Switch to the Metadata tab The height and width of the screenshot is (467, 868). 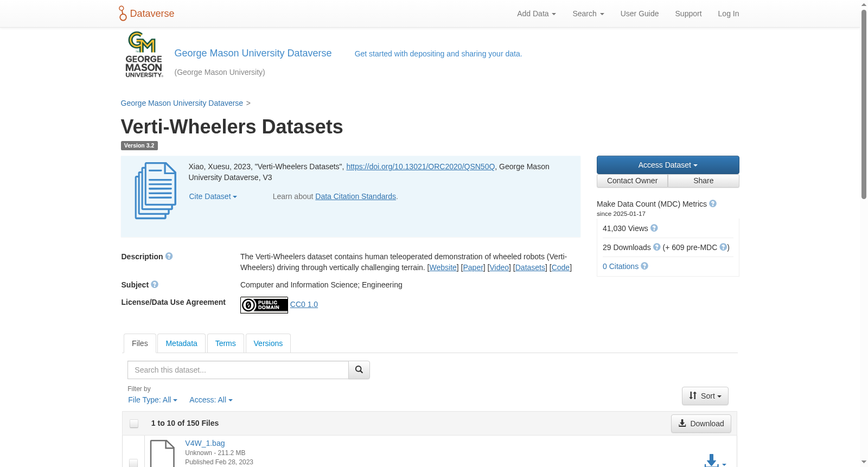181,343
